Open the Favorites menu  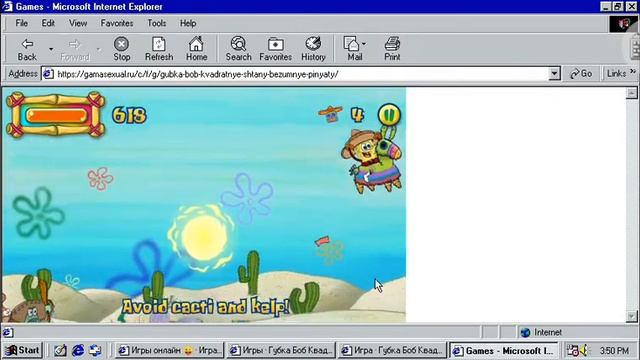117,23
